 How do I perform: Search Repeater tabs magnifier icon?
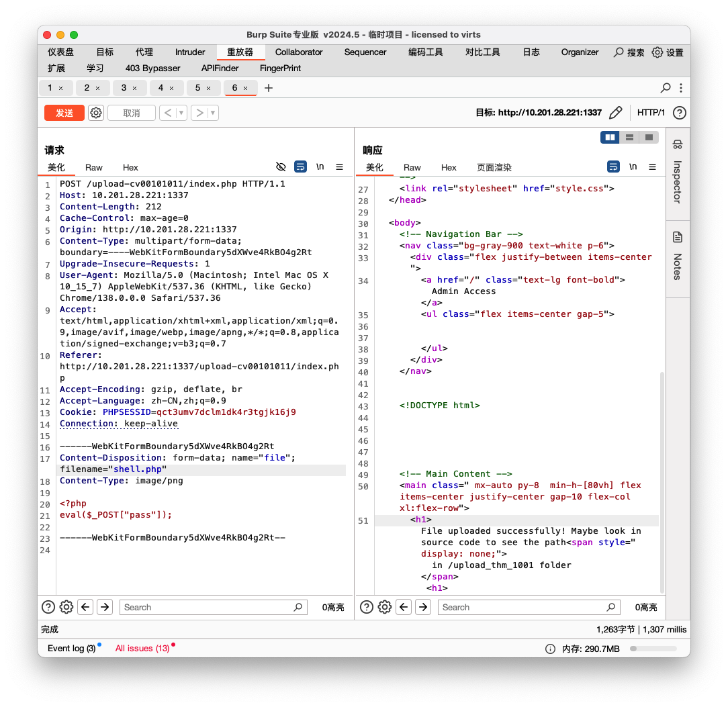(x=666, y=88)
